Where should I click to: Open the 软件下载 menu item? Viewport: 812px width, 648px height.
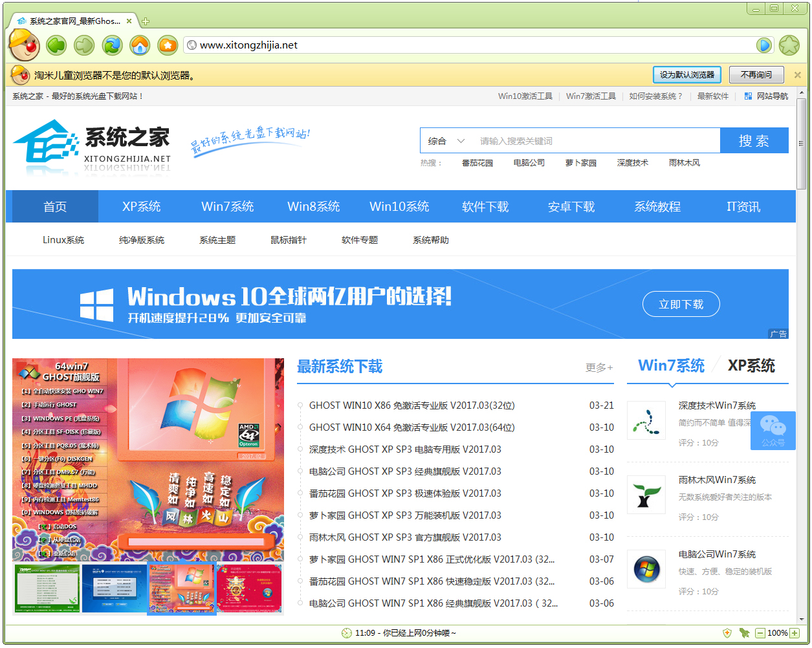(485, 206)
